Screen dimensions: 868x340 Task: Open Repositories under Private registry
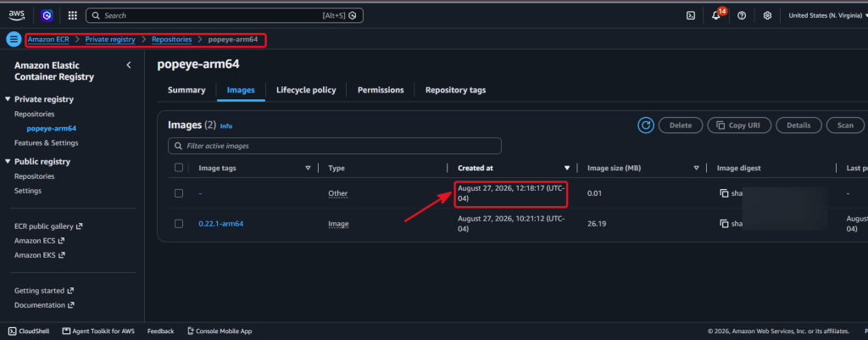coord(34,114)
